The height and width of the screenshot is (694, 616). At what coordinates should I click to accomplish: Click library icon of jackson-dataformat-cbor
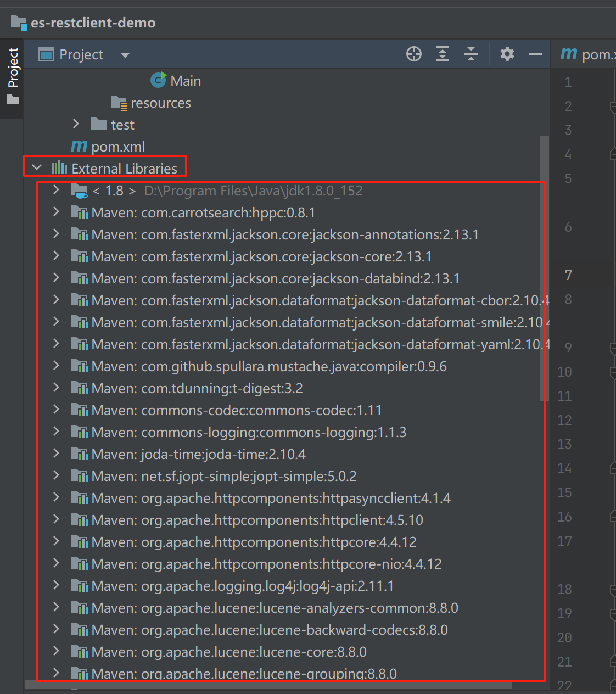[80, 300]
